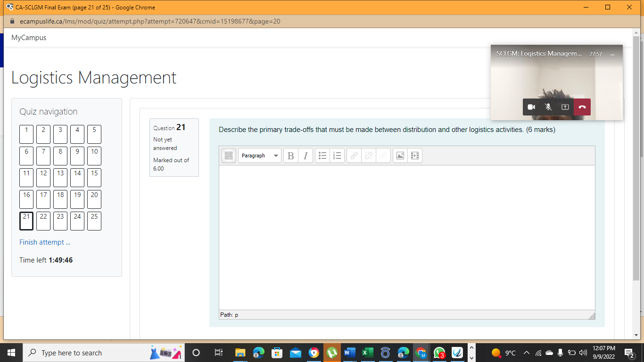Screen dimensions: 644x362
Task: Switch to Microsoft Excel on the taskbar
Action: point(368,353)
